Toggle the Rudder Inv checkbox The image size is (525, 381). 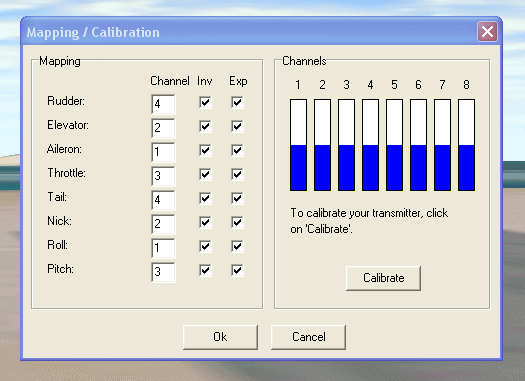[205, 102]
